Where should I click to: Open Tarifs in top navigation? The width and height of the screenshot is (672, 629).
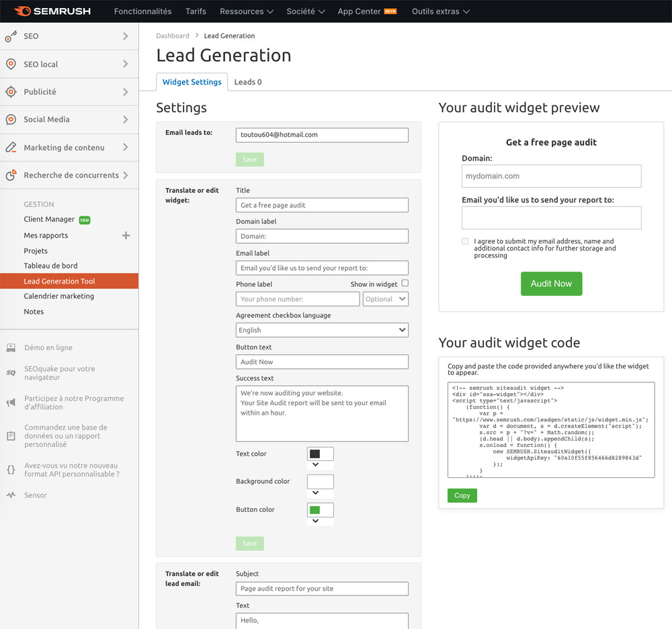coord(196,11)
